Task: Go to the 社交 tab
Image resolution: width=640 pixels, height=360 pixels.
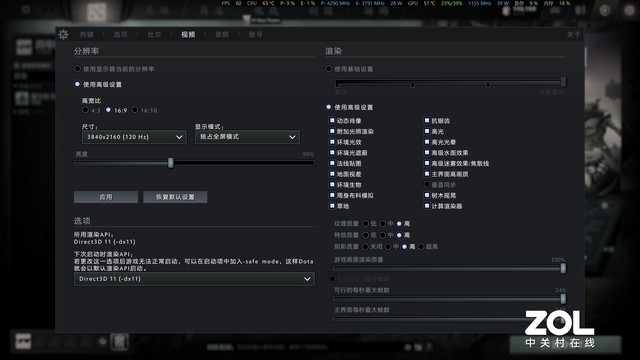Action: click(154, 35)
